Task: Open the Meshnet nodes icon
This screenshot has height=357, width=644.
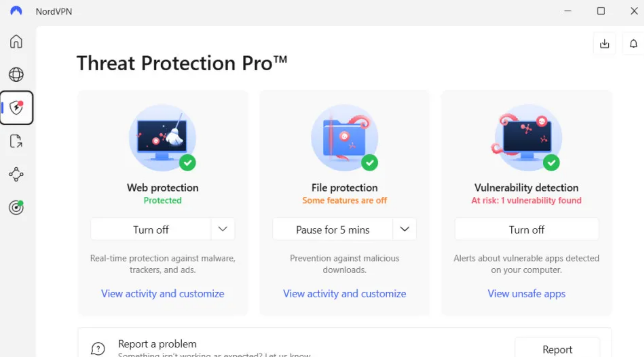Action: coord(16,174)
